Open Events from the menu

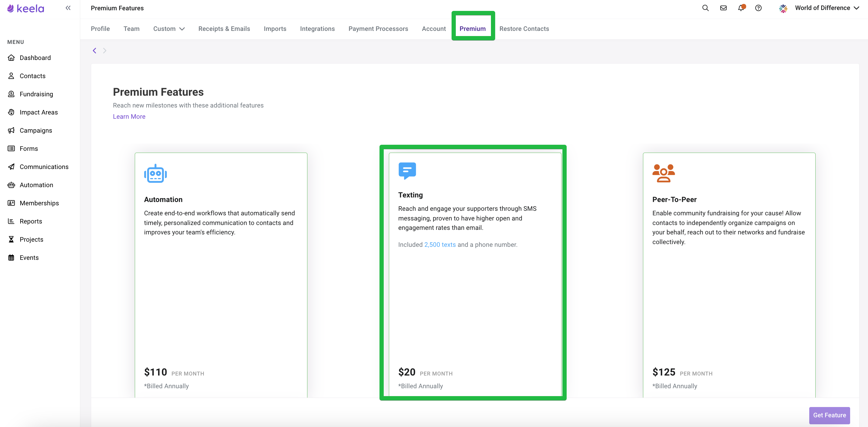[29, 257]
